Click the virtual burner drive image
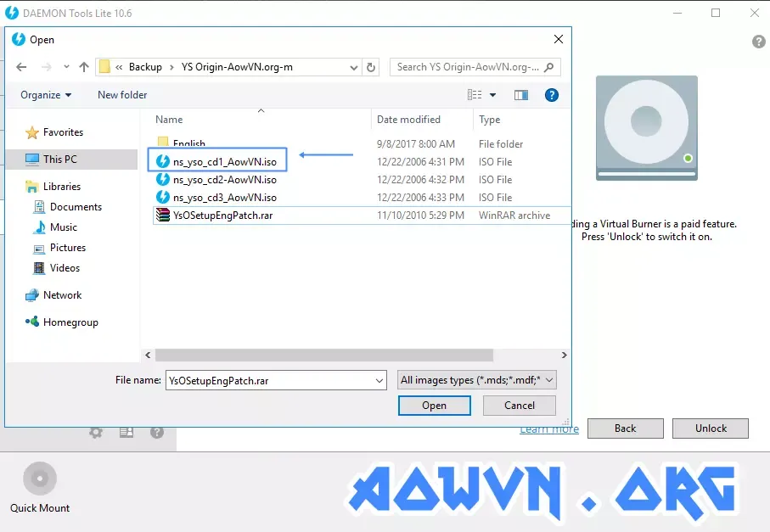 [647, 127]
